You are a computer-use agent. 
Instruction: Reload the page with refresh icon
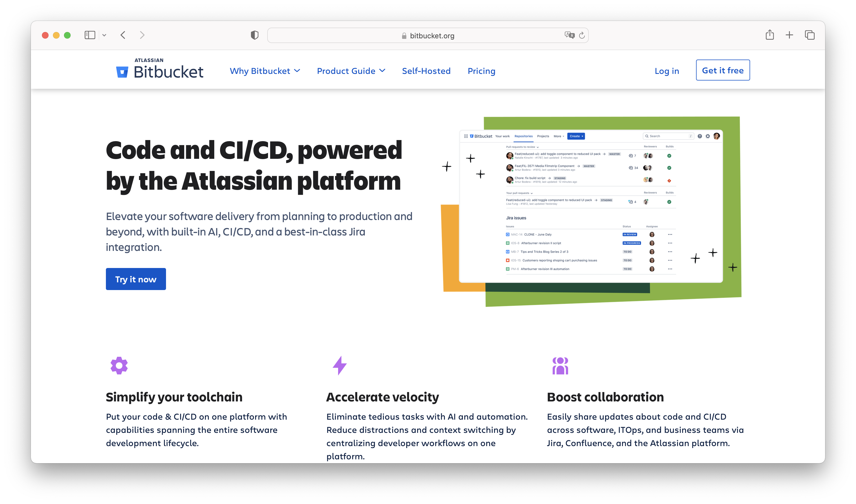[x=582, y=35]
